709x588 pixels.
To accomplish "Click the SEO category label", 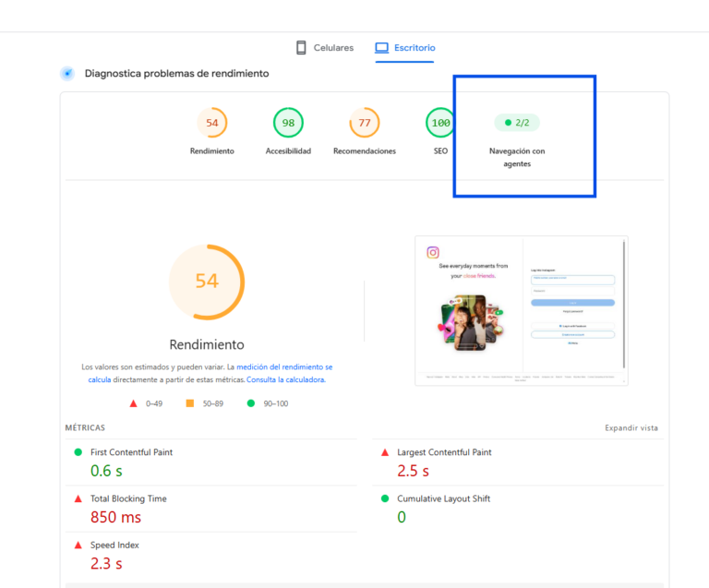I will pyautogui.click(x=440, y=151).
